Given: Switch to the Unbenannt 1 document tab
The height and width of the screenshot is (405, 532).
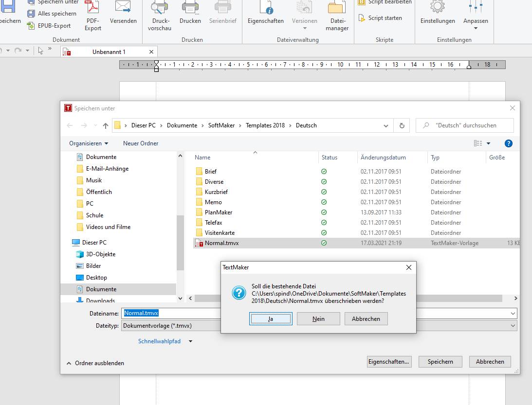Looking at the screenshot, I should [109, 52].
